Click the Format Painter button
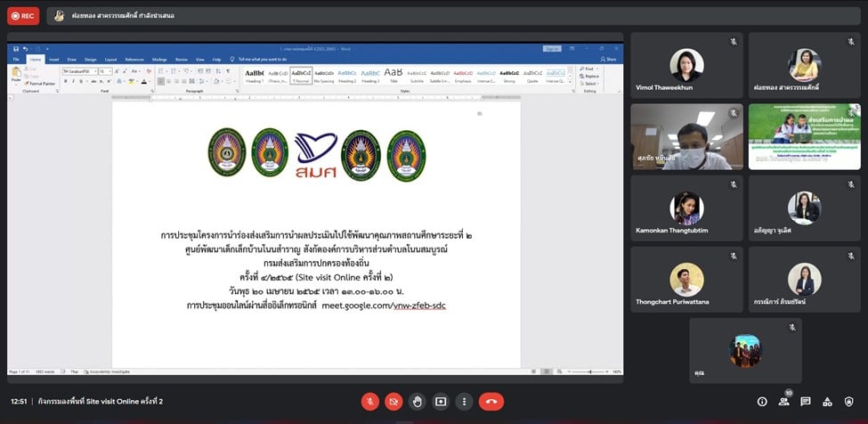Viewport: 868px width, 424px height. click(x=41, y=83)
